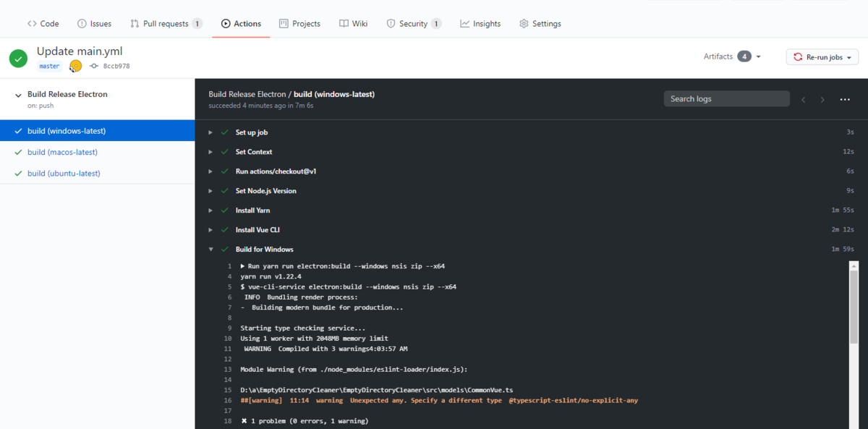Viewport: 868px width, 429px height.
Task: Open the Re-run jobs dropdown
Action: coord(822,57)
